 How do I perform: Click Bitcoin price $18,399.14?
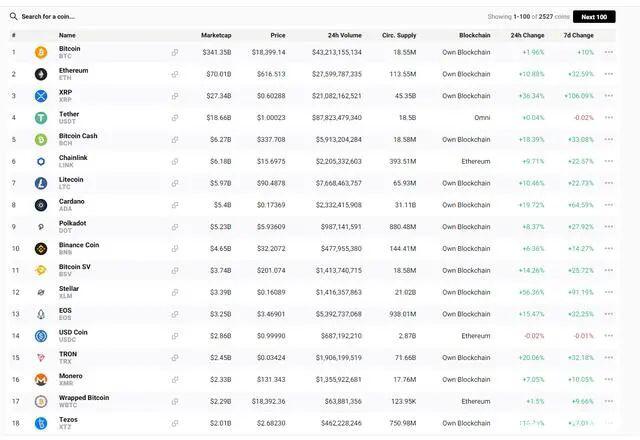tap(269, 52)
